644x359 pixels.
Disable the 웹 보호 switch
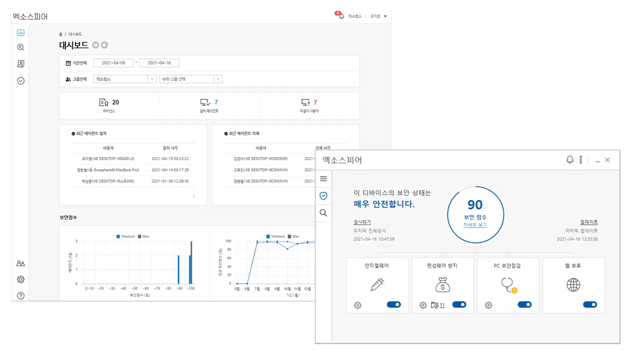(x=590, y=305)
